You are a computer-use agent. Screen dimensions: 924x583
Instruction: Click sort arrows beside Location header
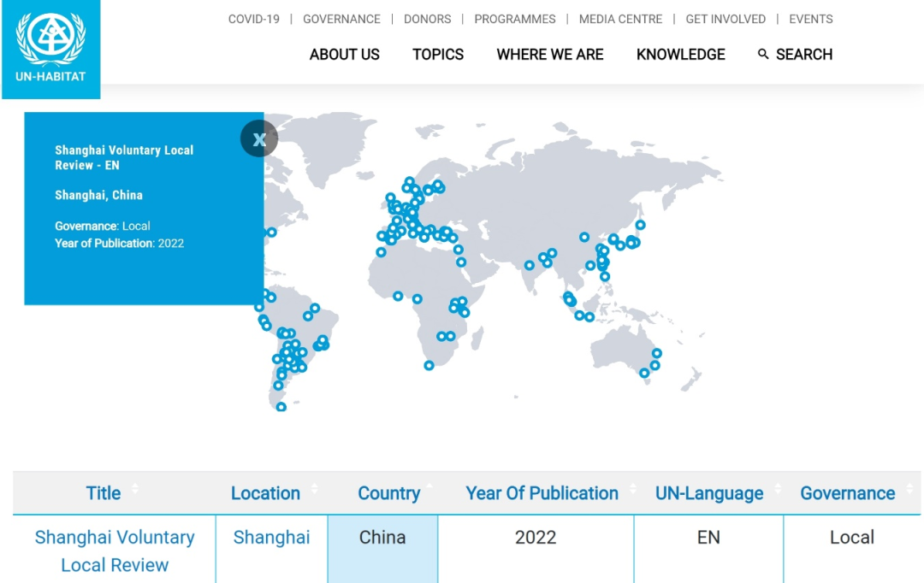tap(314, 488)
